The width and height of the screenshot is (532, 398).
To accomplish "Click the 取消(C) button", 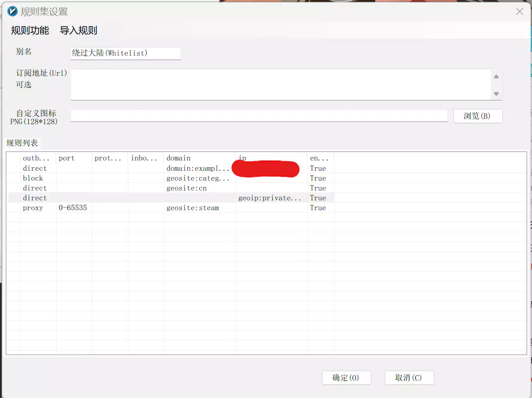I will (409, 378).
